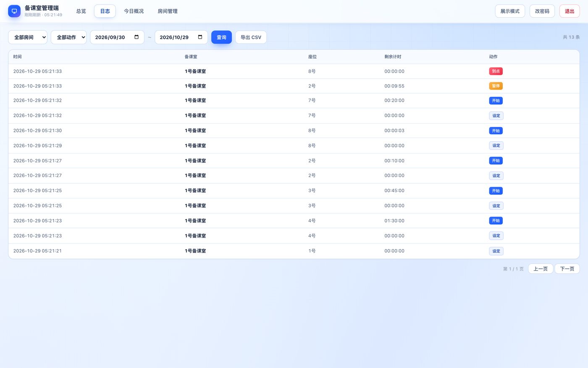
Task: Click 开始 badge in the 00:20:00 row
Action: click(x=496, y=101)
